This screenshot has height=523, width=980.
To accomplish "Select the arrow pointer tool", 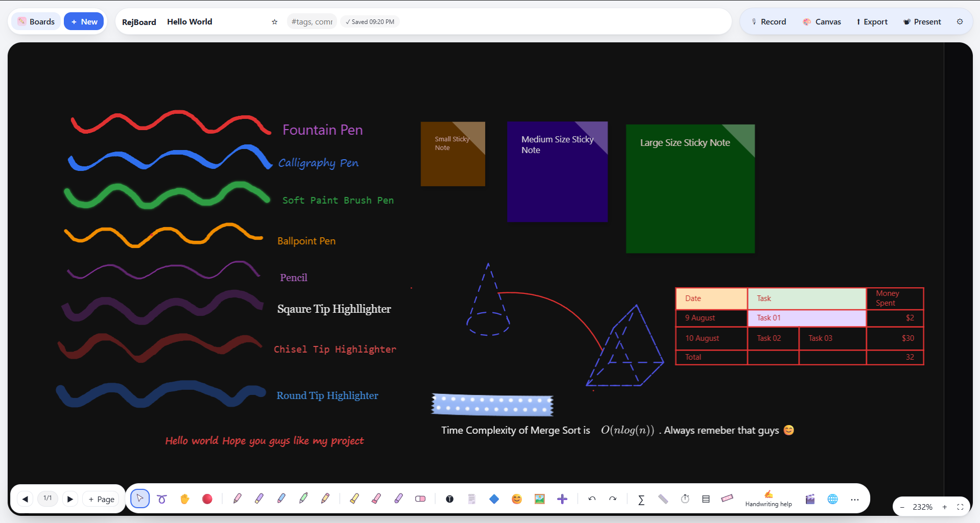I will click(x=140, y=499).
